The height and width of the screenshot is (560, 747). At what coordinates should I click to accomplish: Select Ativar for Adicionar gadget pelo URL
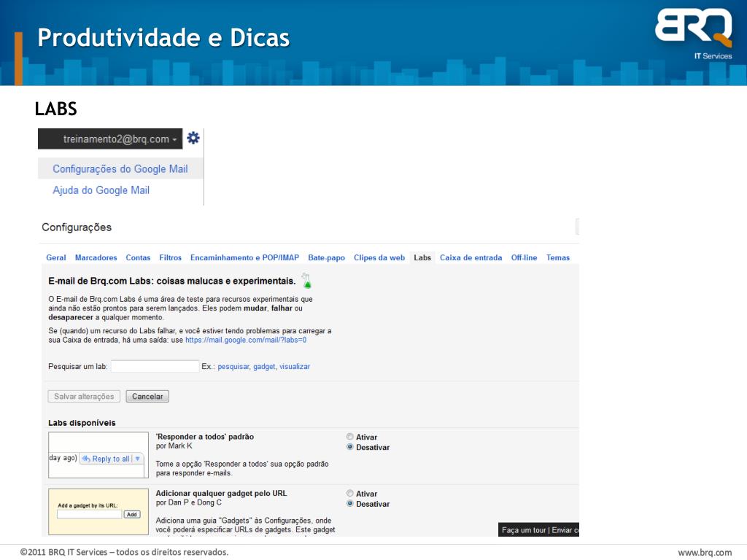tap(349, 494)
